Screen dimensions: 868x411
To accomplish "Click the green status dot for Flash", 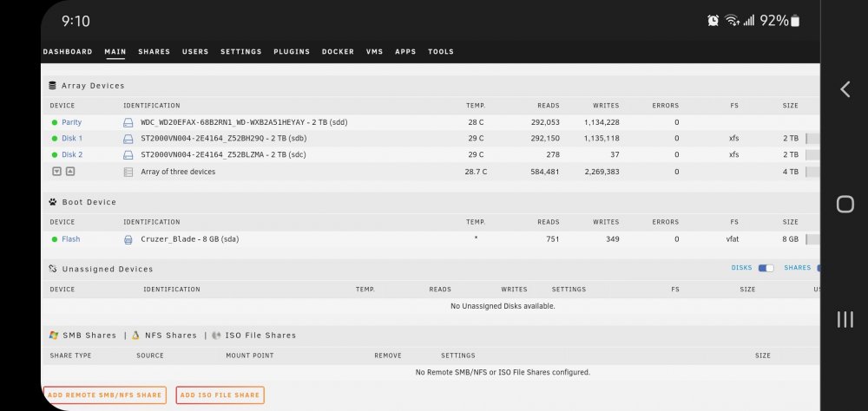I will pyautogui.click(x=54, y=239).
